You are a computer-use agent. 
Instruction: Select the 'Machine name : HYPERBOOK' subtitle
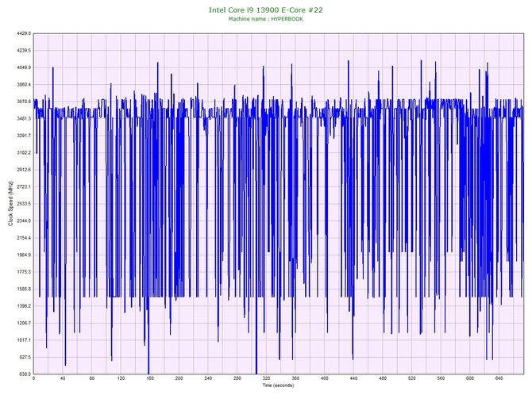tap(266, 19)
